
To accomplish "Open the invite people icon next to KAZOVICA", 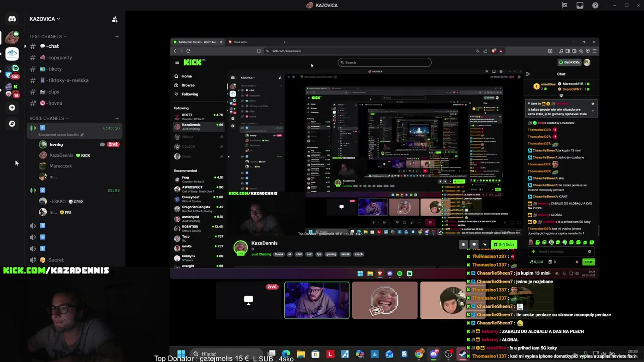I will tap(115, 19).
